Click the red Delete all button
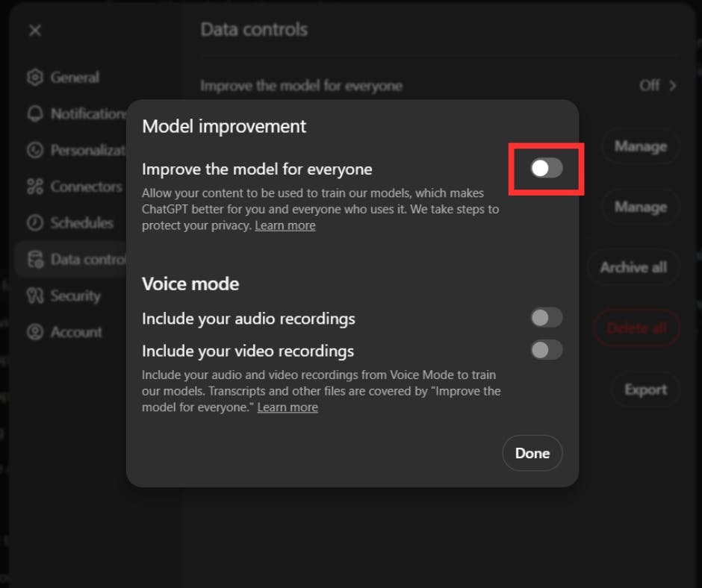 636,328
